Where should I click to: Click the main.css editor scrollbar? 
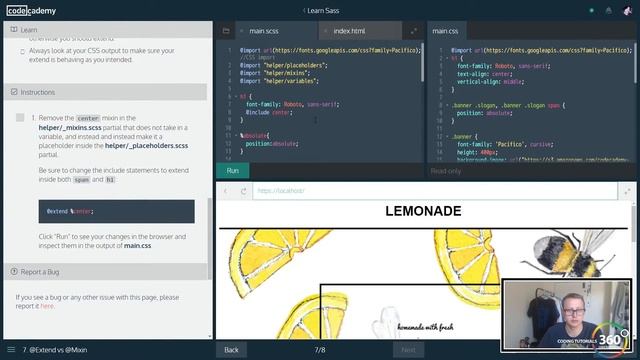635,62
